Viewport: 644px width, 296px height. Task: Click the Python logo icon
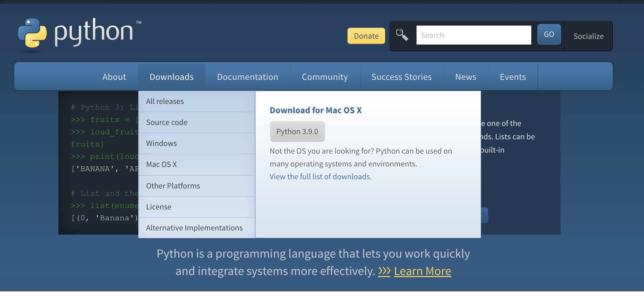tap(33, 33)
